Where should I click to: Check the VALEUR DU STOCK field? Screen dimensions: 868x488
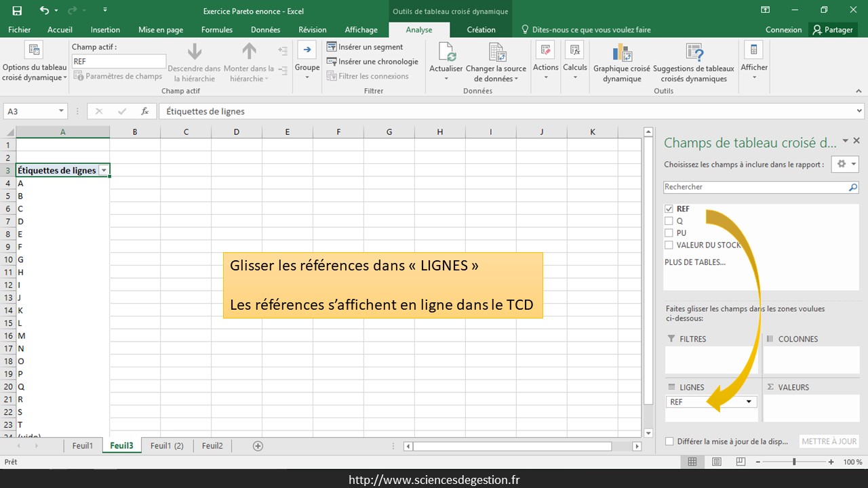click(x=669, y=245)
